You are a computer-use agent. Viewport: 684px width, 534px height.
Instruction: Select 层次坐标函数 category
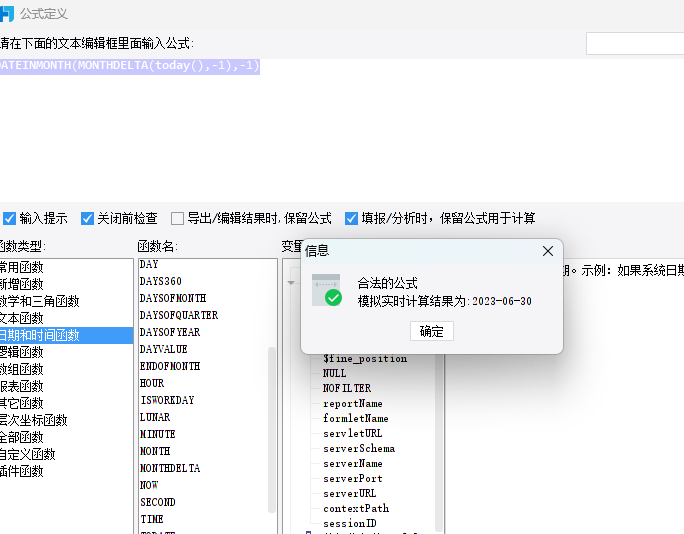coord(66,420)
